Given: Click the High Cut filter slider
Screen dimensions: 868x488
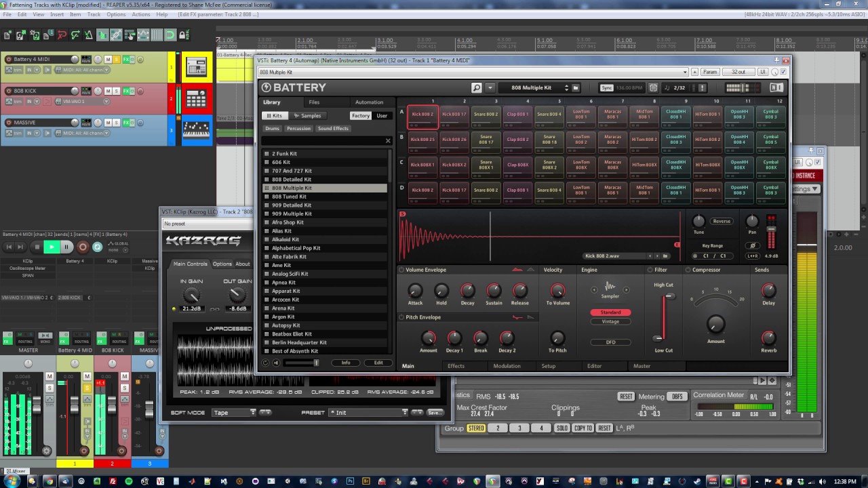Looking at the screenshot, I should [x=670, y=296].
